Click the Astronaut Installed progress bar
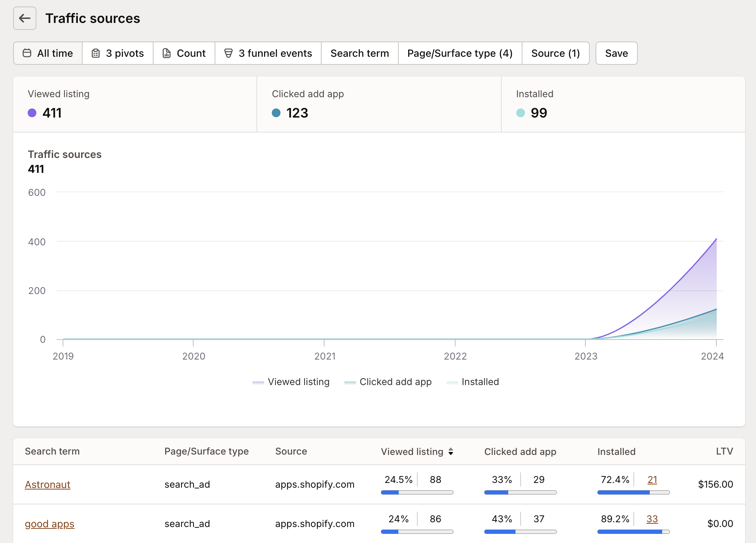 [x=633, y=492]
